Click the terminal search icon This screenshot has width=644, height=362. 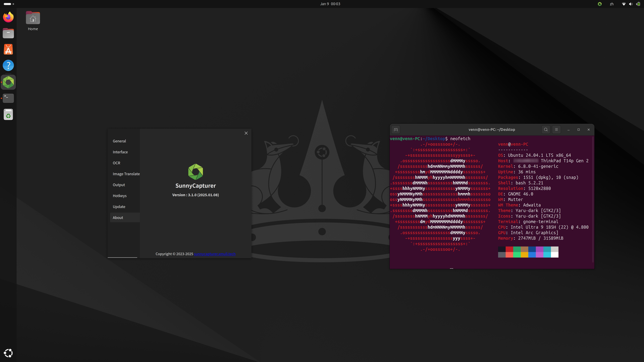[x=546, y=130]
